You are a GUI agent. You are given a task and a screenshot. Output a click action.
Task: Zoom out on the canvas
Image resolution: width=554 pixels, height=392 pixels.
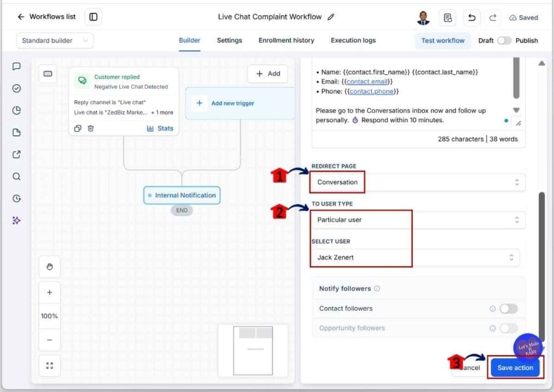click(x=49, y=340)
